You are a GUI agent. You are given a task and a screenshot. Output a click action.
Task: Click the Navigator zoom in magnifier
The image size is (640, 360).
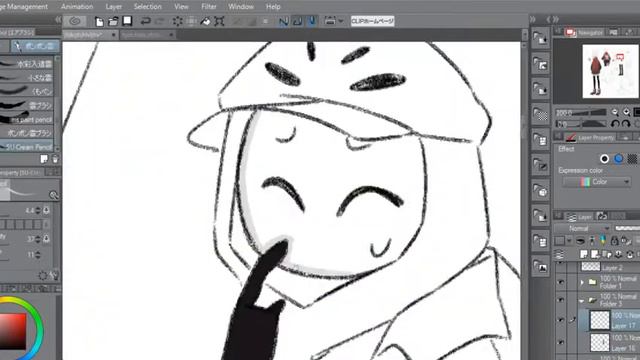[626, 112]
